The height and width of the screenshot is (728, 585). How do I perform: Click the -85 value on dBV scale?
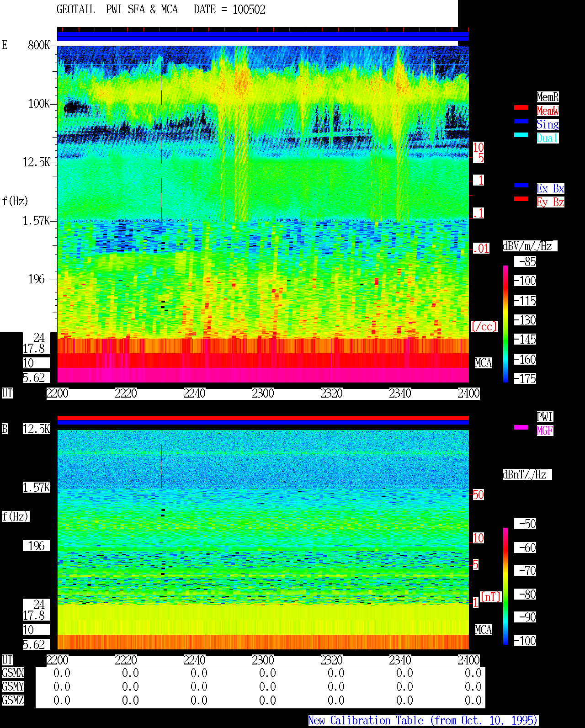(527, 262)
